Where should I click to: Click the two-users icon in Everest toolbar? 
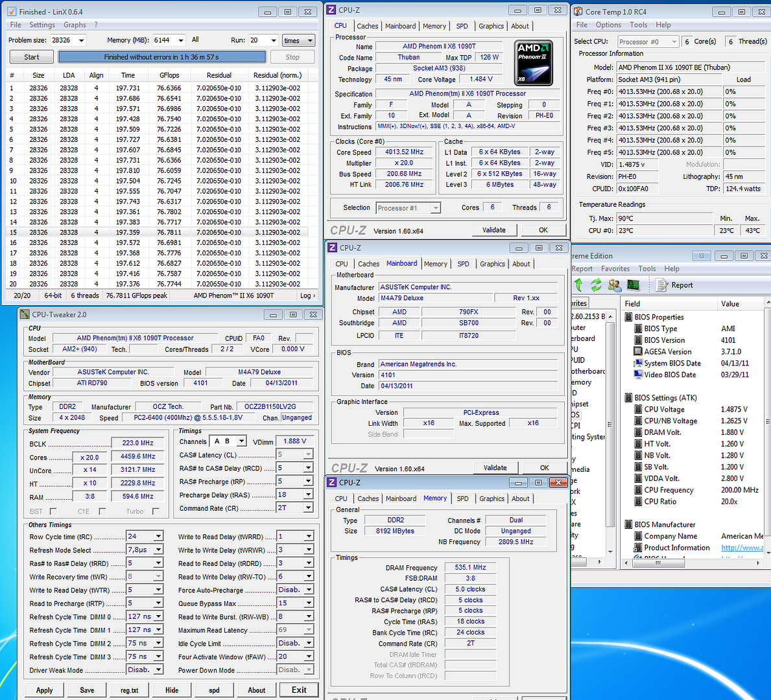(x=614, y=285)
